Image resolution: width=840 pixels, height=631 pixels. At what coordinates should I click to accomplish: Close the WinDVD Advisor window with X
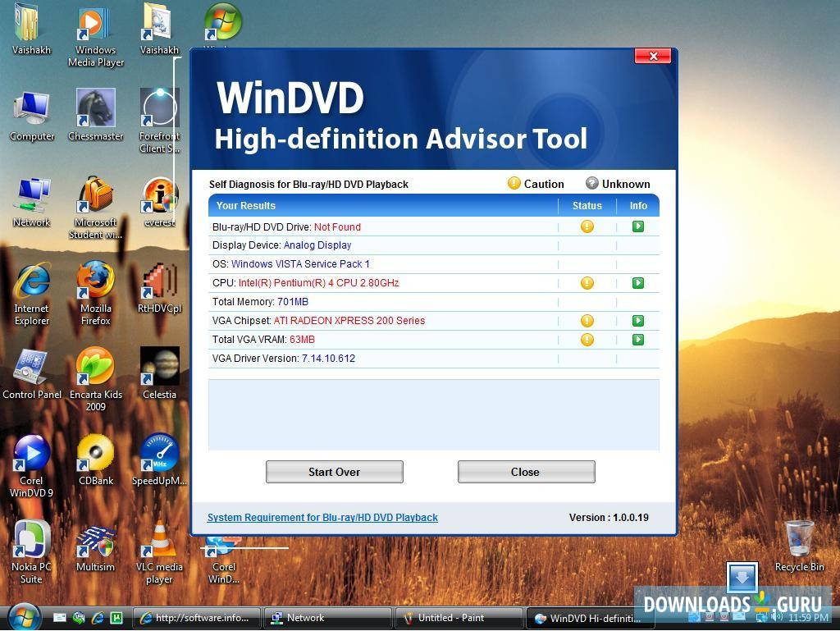tap(652, 56)
